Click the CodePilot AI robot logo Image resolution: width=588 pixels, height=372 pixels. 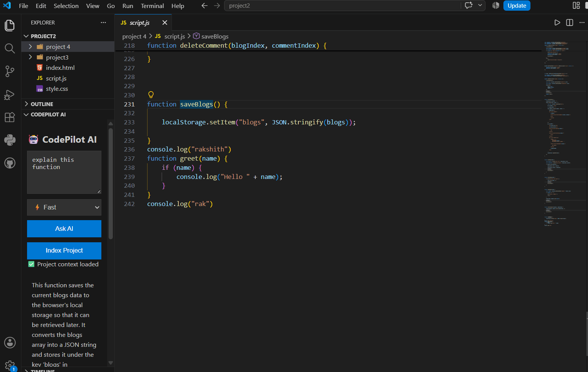[34, 140]
